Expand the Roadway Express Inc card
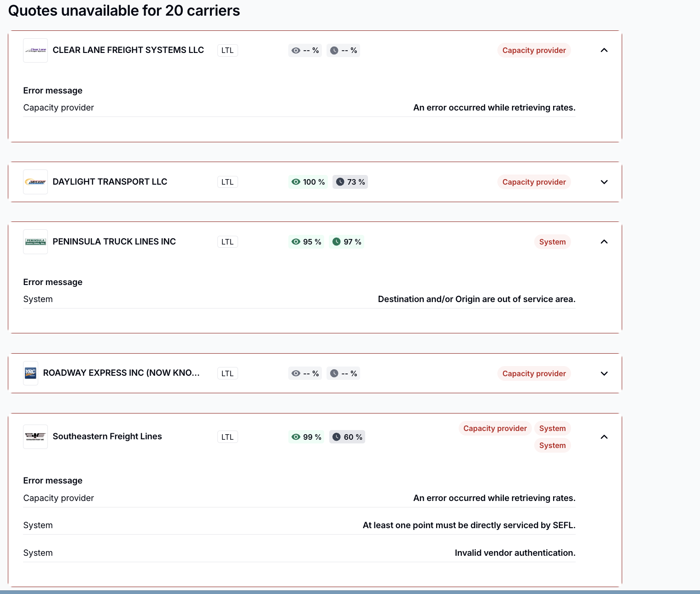 tap(604, 373)
